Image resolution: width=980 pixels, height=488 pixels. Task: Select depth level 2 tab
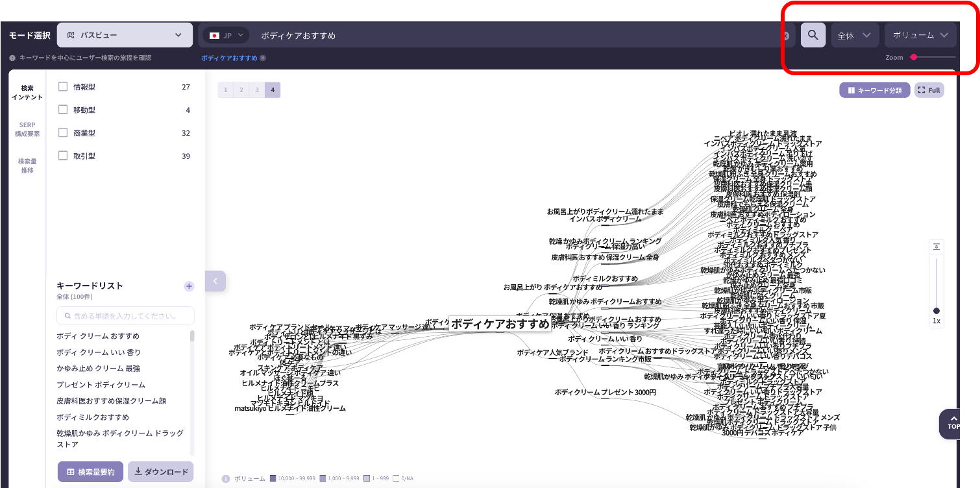point(241,90)
